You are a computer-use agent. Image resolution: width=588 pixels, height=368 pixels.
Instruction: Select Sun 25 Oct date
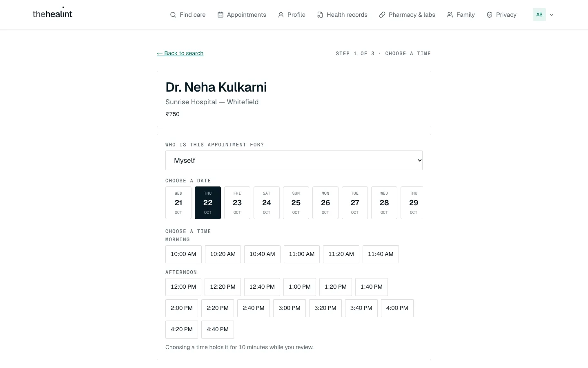point(296,203)
